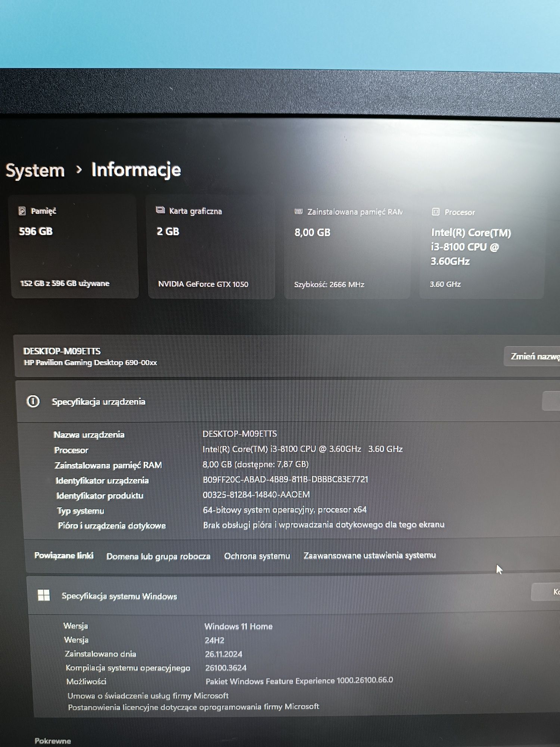Click the copy button for Windows specification
560x747 pixels.
tap(546, 592)
